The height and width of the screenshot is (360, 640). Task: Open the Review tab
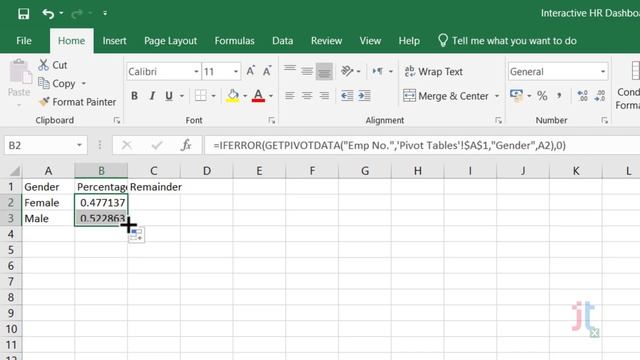click(x=326, y=41)
